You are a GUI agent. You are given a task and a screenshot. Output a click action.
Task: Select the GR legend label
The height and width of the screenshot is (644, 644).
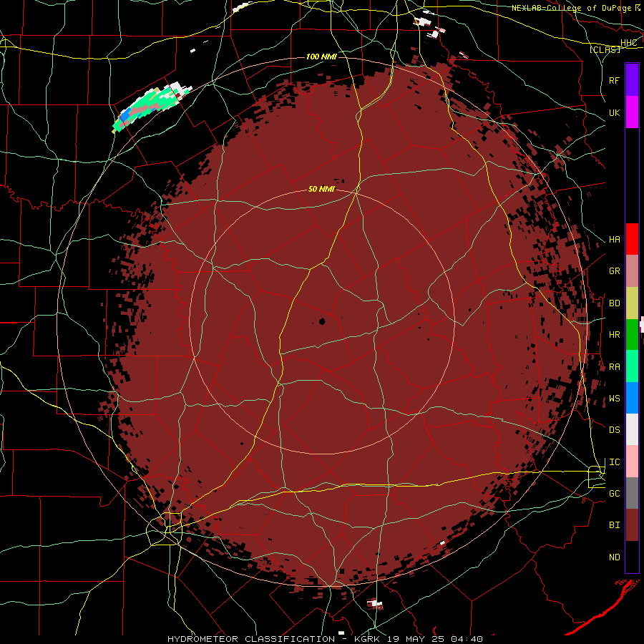coord(614,271)
